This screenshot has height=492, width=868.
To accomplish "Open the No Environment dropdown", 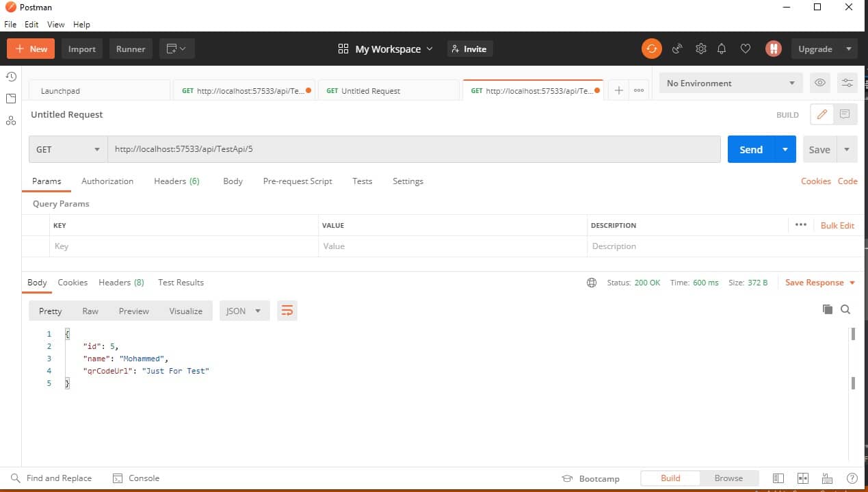I will pos(729,83).
